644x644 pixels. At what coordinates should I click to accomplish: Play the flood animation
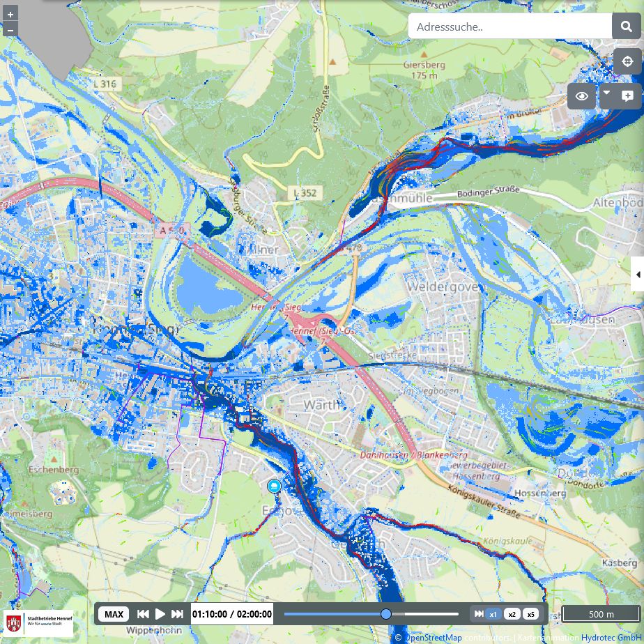click(x=160, y=614)
